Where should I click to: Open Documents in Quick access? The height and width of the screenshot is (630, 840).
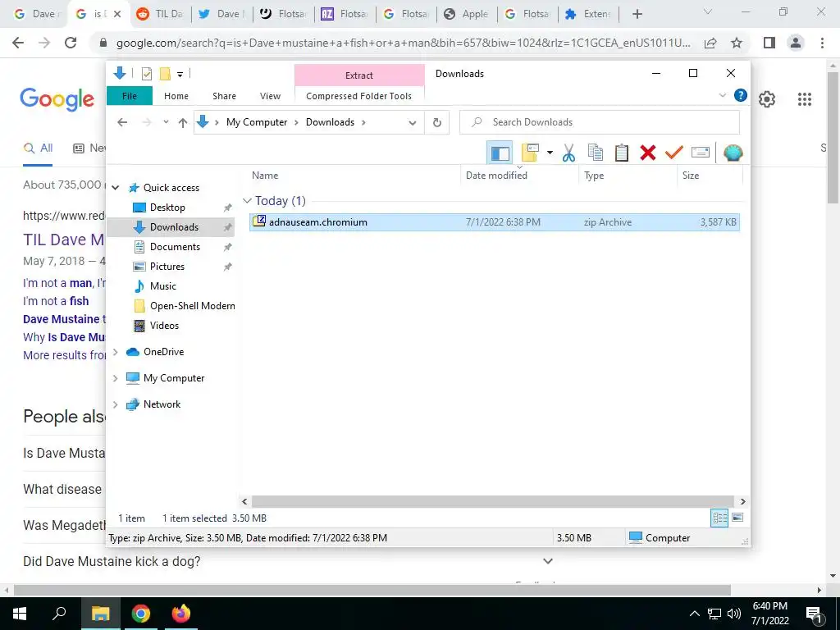point(176,247)
